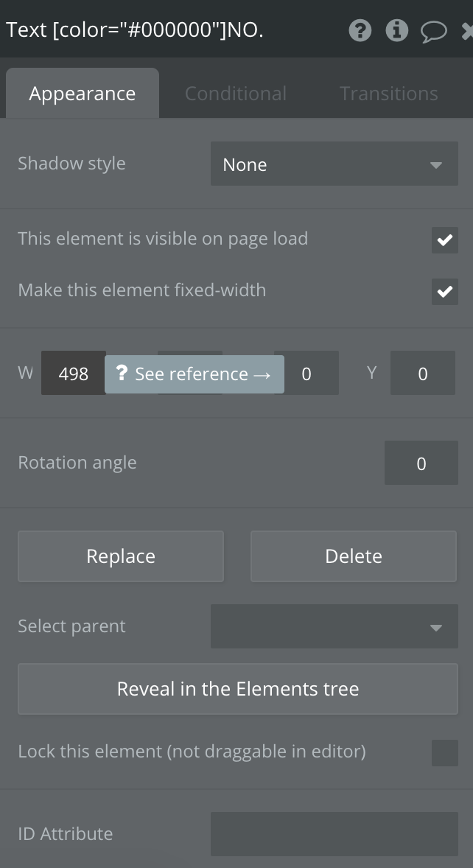Switch to the Conditional tab
This screenshot has height=868, width=473.
(x=235, y=93)
